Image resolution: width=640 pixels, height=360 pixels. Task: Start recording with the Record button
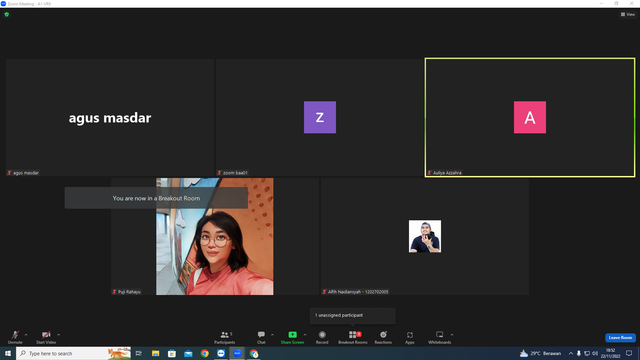(322, 337)
